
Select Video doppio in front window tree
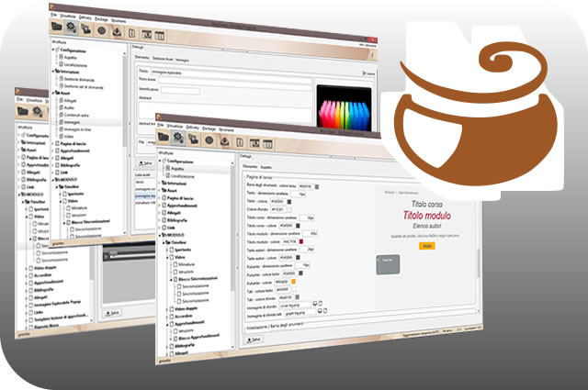(x=186, y=308)
